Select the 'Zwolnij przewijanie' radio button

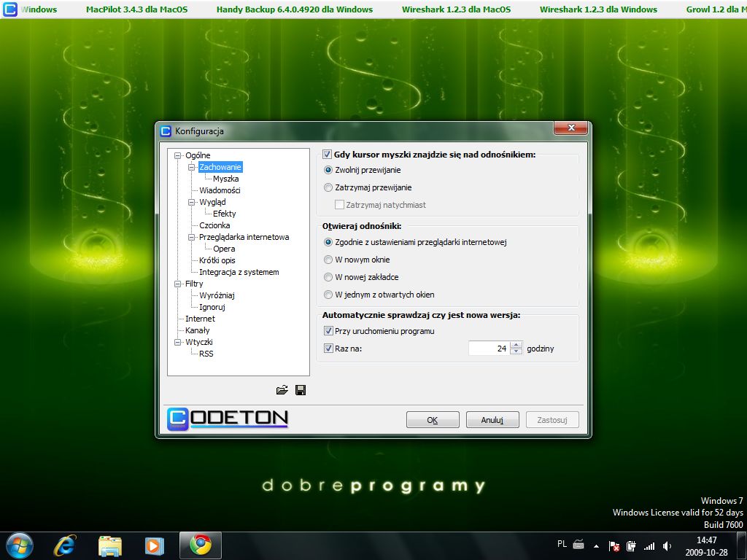coord(328,170)
